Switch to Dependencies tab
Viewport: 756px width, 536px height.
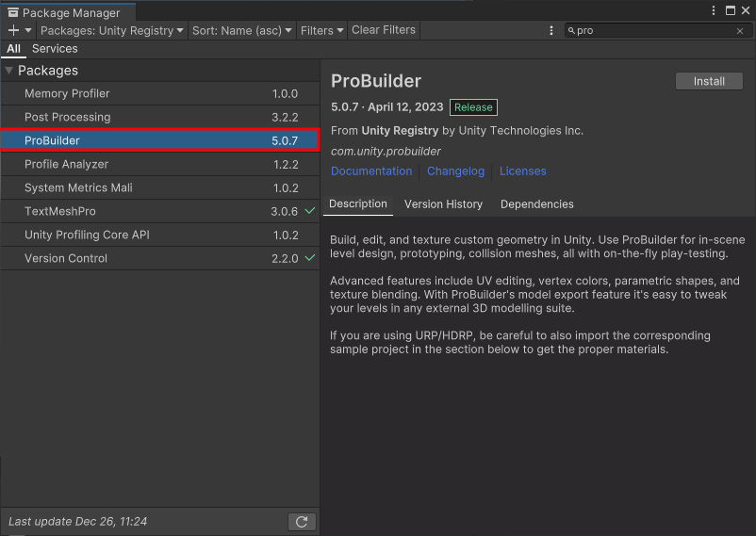pyautogui.click(x=536, y=204)
